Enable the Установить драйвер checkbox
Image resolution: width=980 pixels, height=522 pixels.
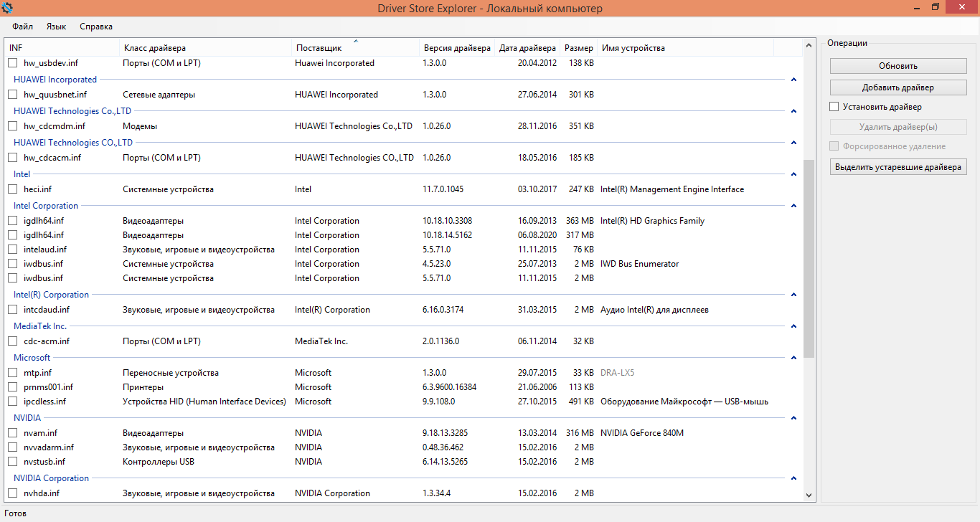pyautogui.click(x=834, y=107)
